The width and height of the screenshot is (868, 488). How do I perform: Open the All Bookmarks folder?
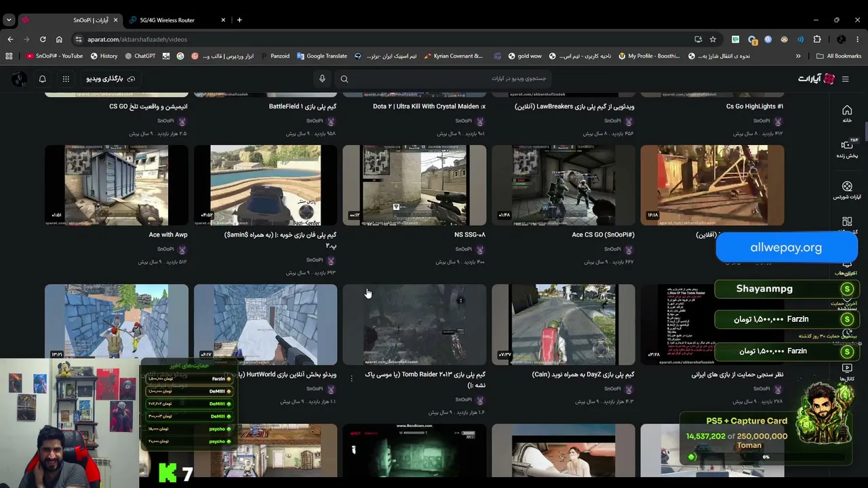[839, 56]
